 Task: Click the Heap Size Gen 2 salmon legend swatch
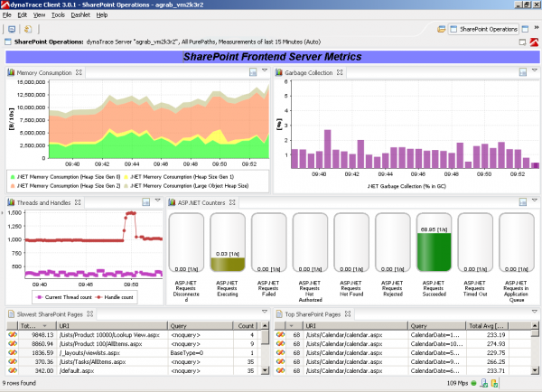pos(13,186)
